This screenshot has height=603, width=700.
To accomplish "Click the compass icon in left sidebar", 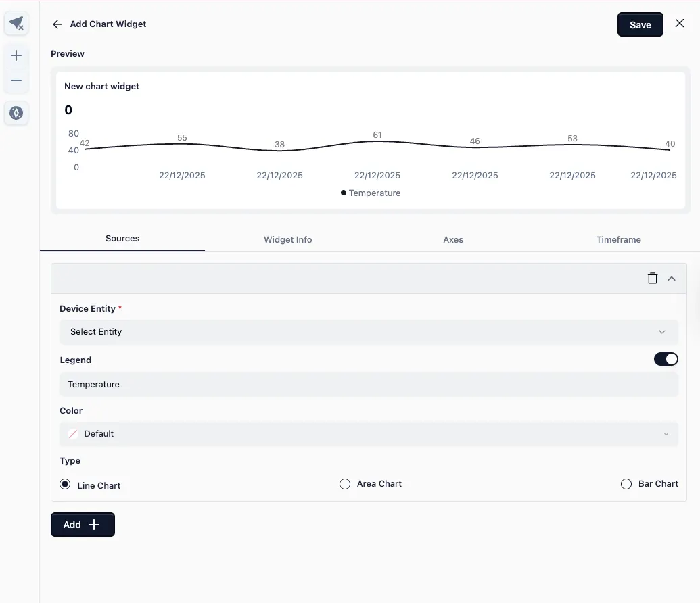I will point(17,113).
